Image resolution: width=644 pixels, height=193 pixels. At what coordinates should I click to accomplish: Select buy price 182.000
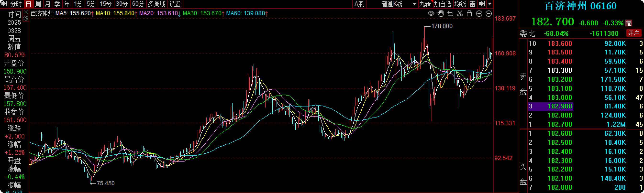[560, 187]
